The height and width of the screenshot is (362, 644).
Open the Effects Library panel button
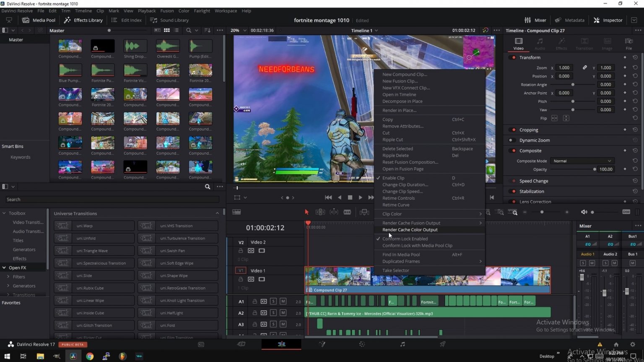[83, 20]
